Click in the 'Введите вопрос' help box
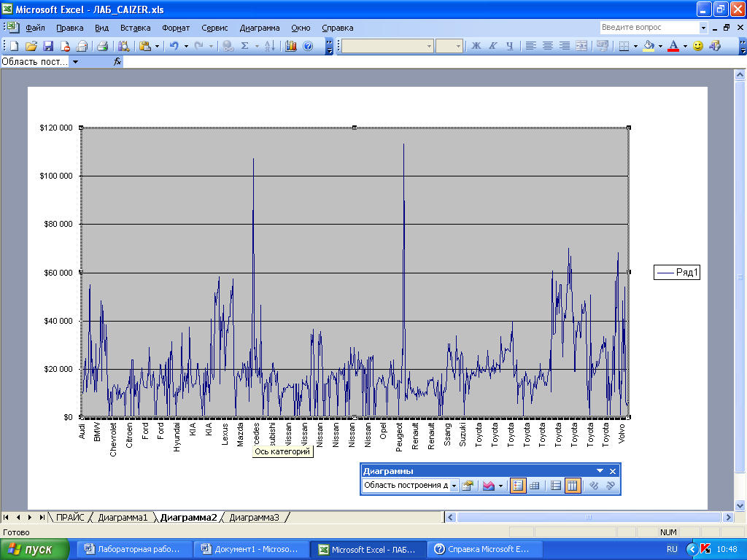This screenshot has height=560, width=747. tap(649, 27)
